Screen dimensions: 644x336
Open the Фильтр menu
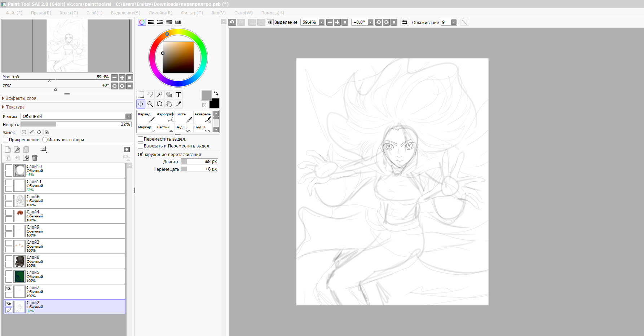point(192,13)
